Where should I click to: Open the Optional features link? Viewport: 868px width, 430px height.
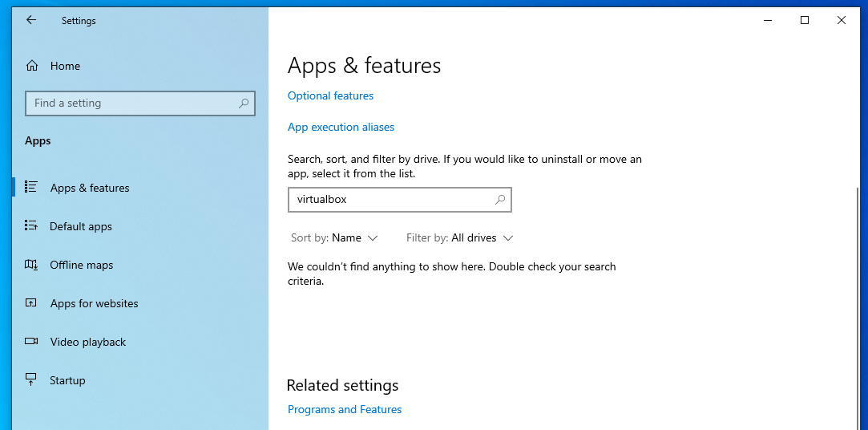330,95
